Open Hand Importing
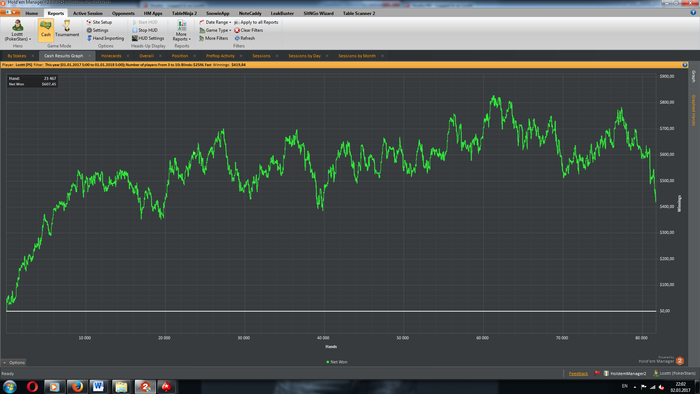 click(x=105, y=38)
